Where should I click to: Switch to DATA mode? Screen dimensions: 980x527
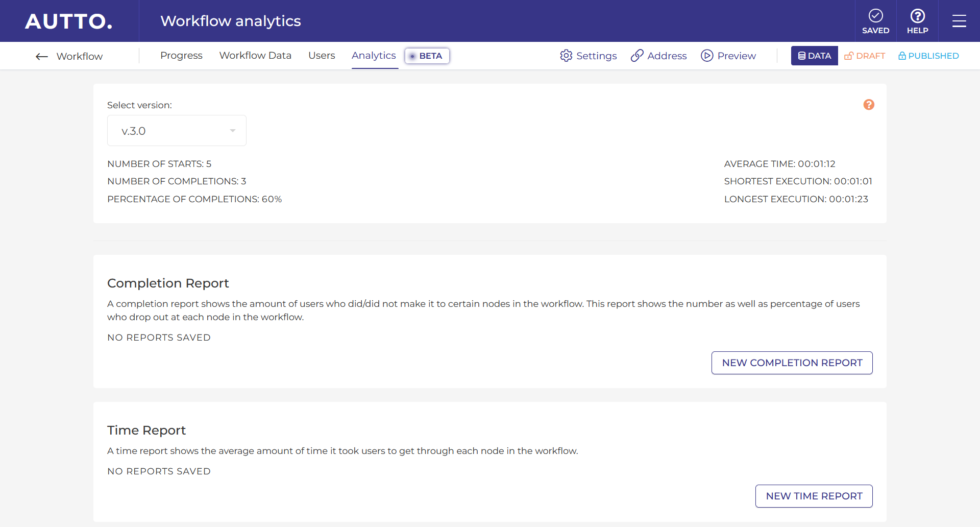[x=814, y=56]
